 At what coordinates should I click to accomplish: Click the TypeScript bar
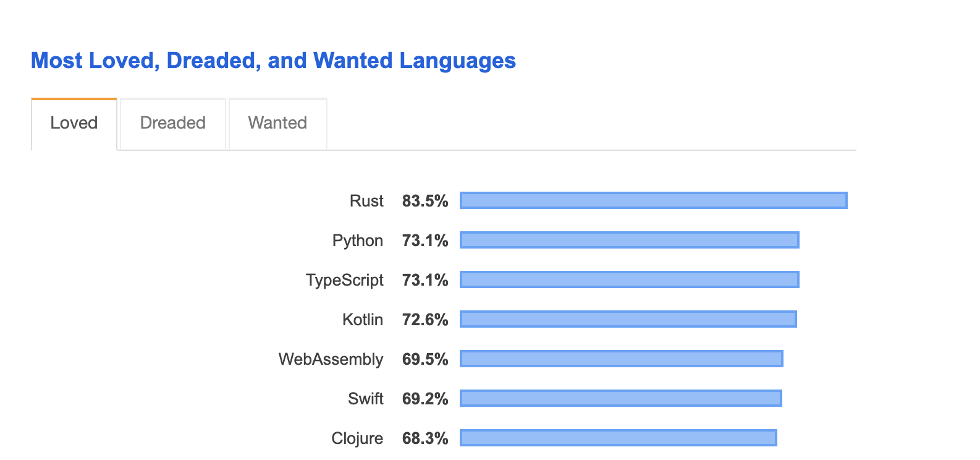pos(629,280)
